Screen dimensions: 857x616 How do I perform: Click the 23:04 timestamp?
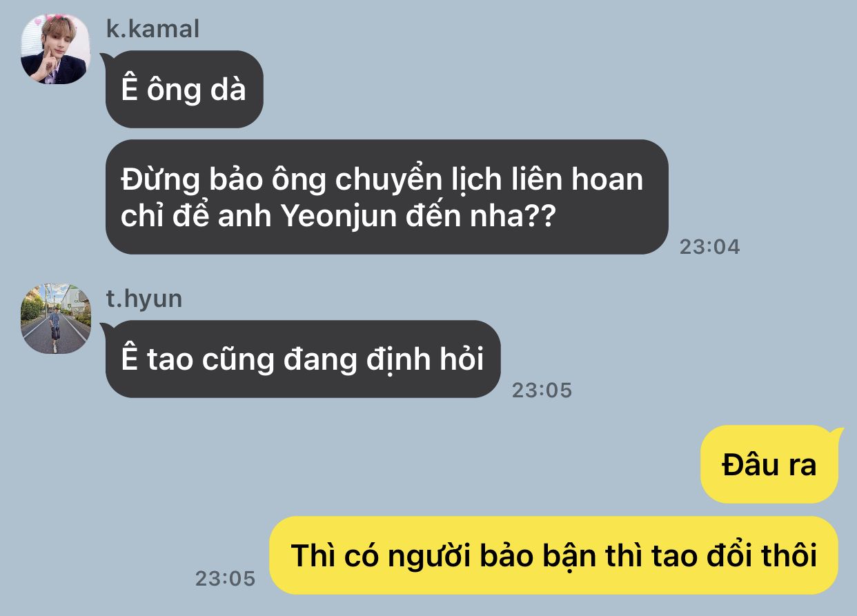(x=709, y=247)
